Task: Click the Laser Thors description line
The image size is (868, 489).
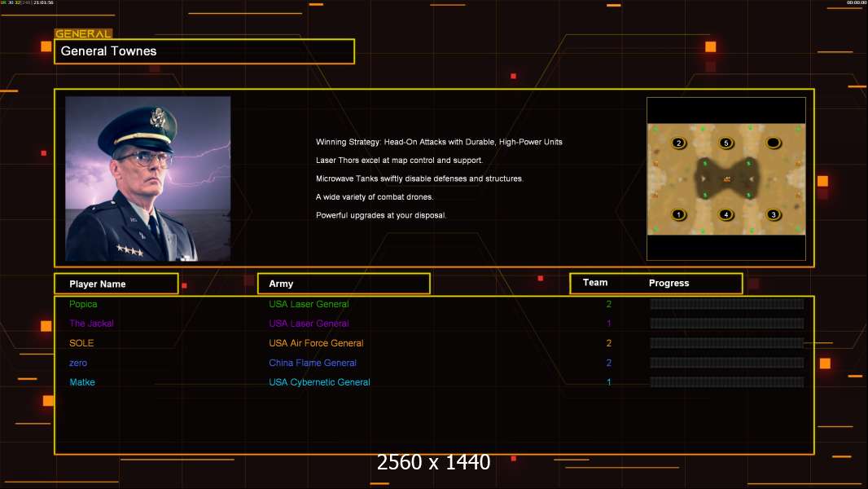Action: tap(399, 160)
